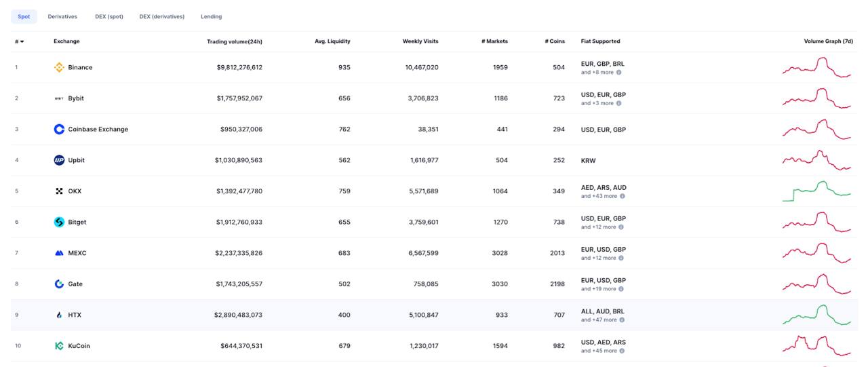The height and width of the screenshot is (367, 868).
Task: Click OKX's green 7d volume graph
Action: pos(816,191)
